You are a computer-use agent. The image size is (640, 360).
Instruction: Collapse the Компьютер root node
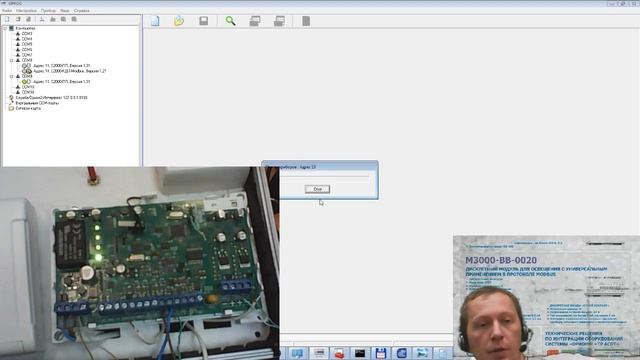pyautogui.click(x=5, y=28)
